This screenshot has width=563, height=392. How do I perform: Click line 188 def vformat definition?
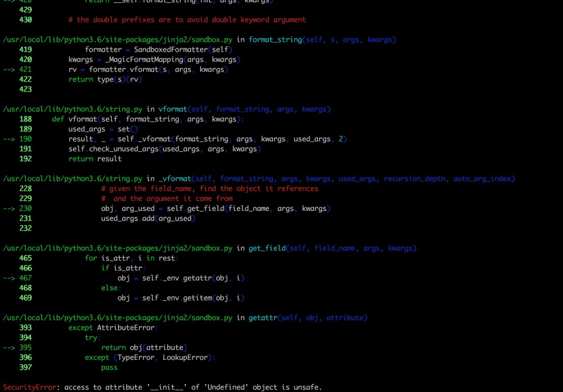coord(148,119)
